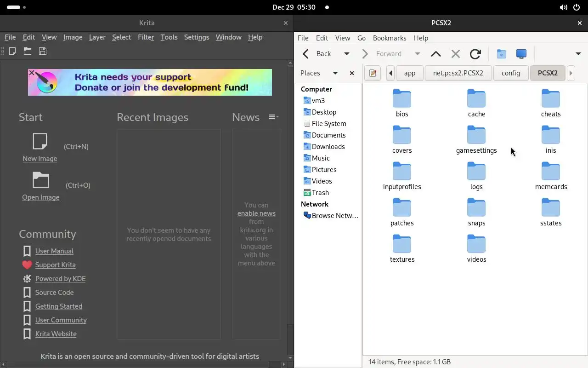Open the Getting Started link
This screenshot has height=368, width=588.
tap(59, 306)
